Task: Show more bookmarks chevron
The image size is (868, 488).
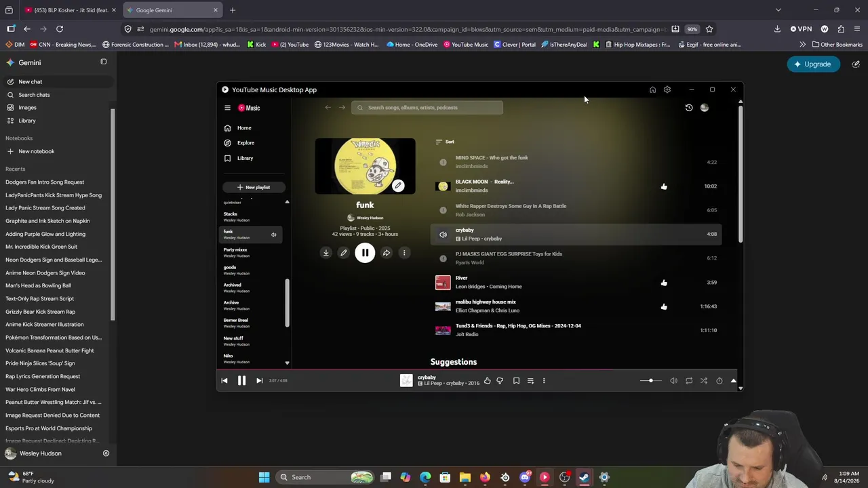Action: click(x=803, y=45)
